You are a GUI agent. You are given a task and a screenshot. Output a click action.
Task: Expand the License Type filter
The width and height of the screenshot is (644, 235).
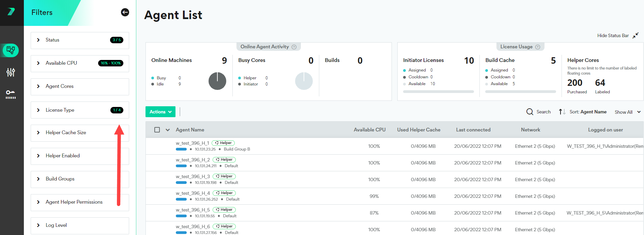(x=39, y=110)
